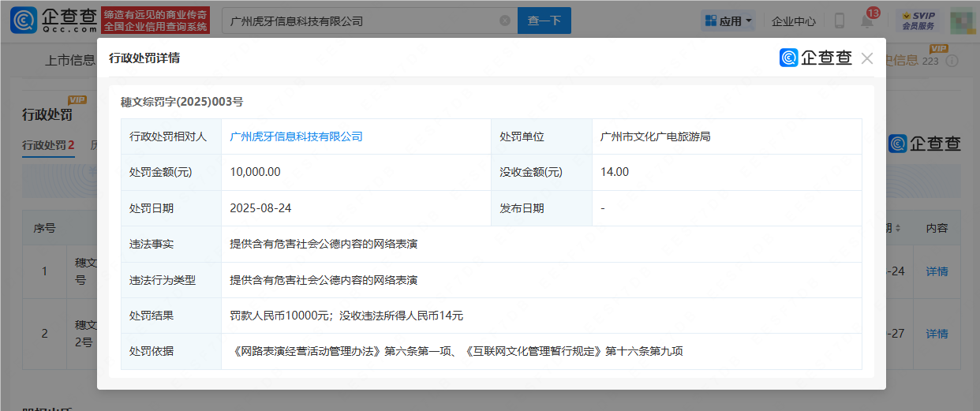
Task: Focus the company search input field
Action: pos(363,21)
